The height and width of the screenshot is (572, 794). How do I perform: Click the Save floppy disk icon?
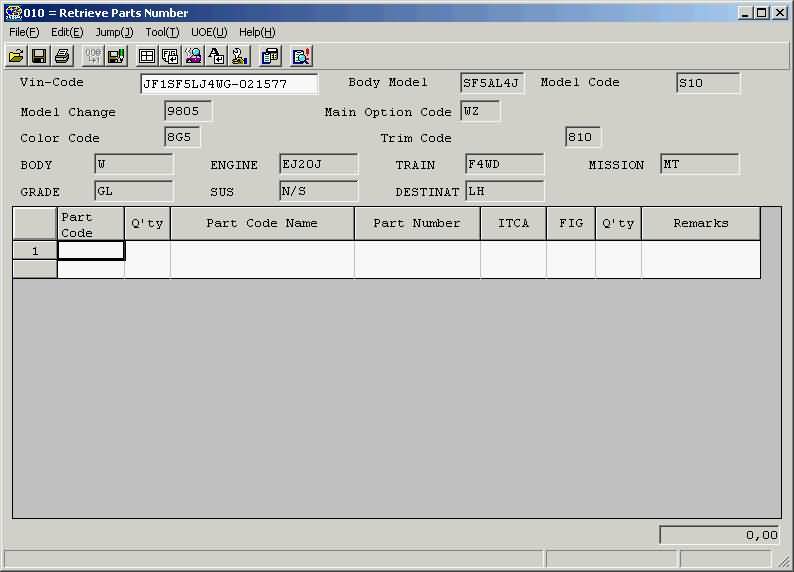[x=39, y=56]
